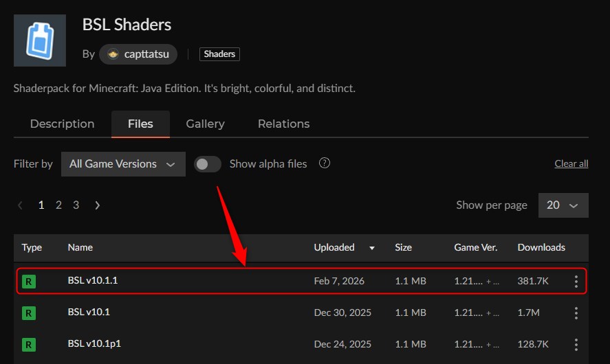Switch to the Files tab

click(x=140, y=124)
